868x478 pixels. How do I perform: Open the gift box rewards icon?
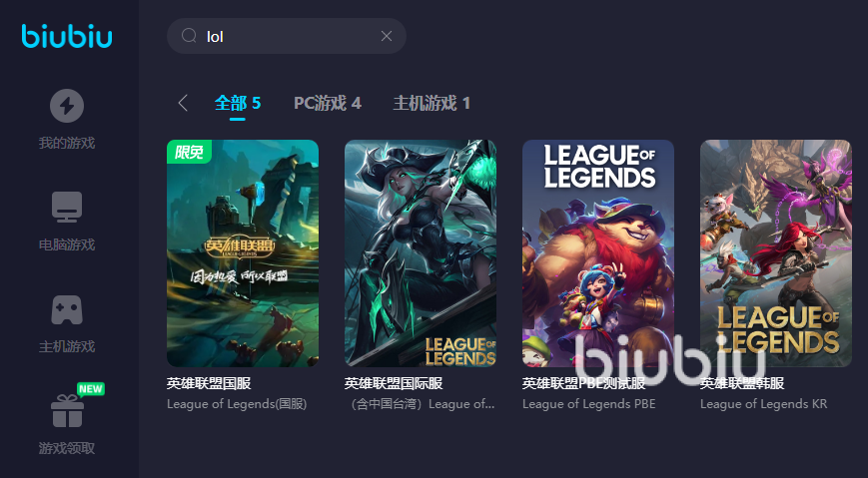(x=67, y=411)
